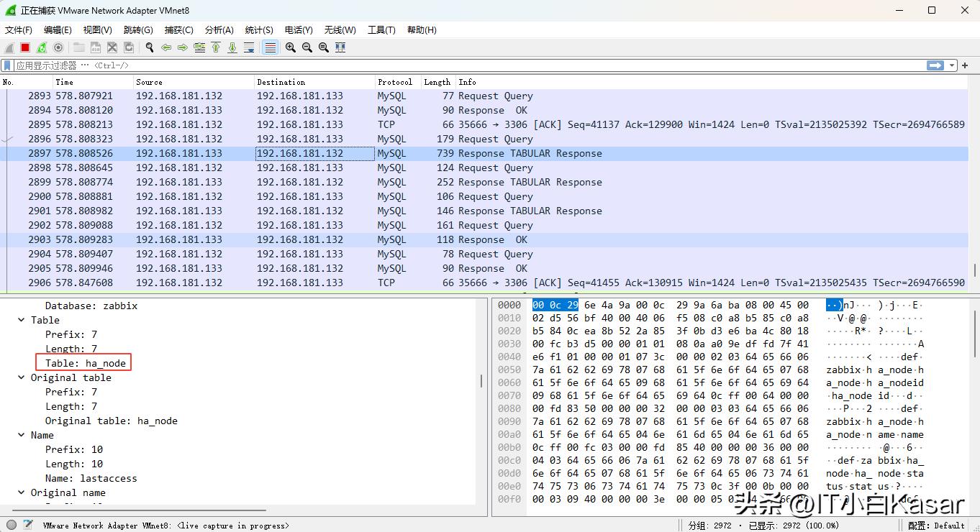The height and width of the screenshot is (532, 980).
Task: Click go to specific packet icon
Action: tap(199, 47)
